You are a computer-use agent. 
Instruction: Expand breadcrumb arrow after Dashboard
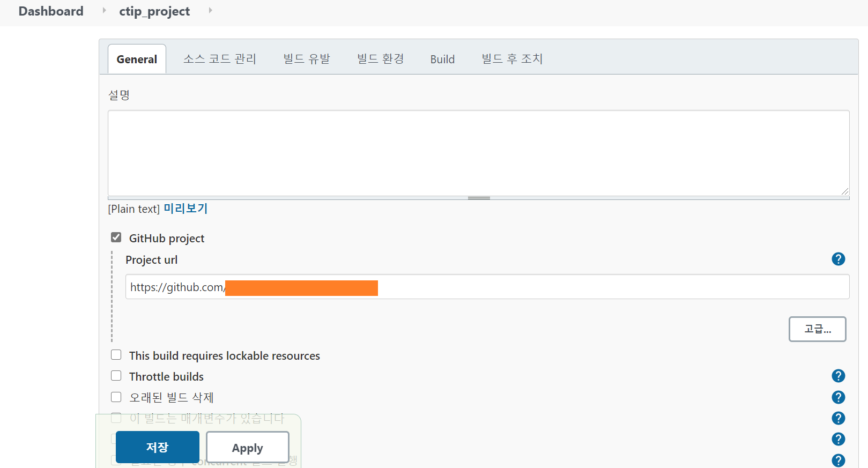click(104, 10)
